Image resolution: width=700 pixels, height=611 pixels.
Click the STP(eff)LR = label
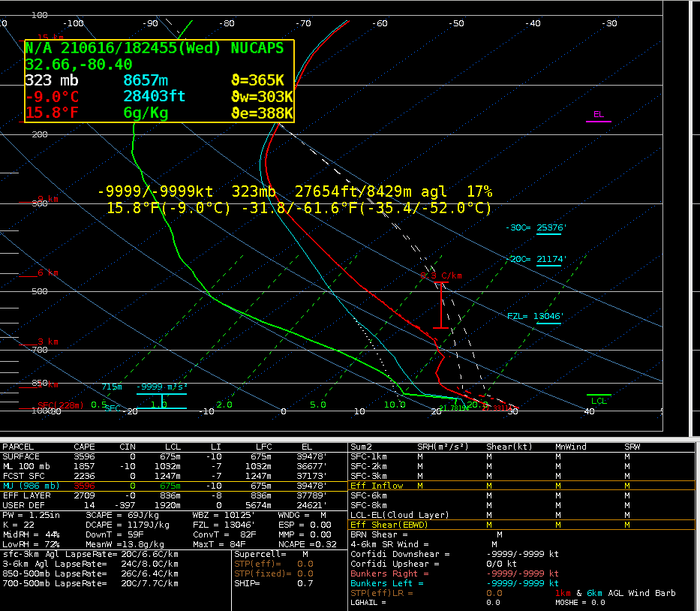pos(382,593)
